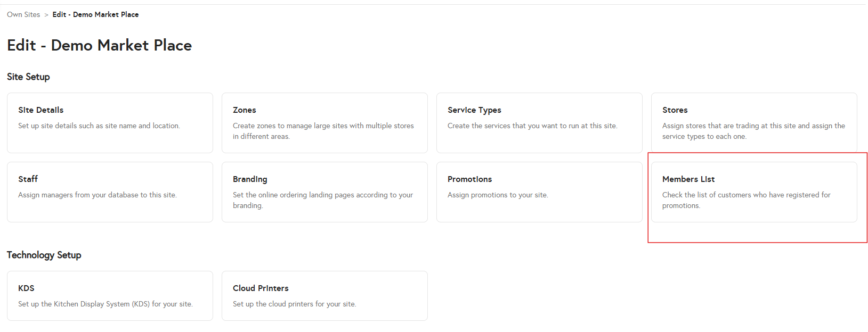Select the Service Types card
Screen dimensions: 868x332
[x=539, y=122]
